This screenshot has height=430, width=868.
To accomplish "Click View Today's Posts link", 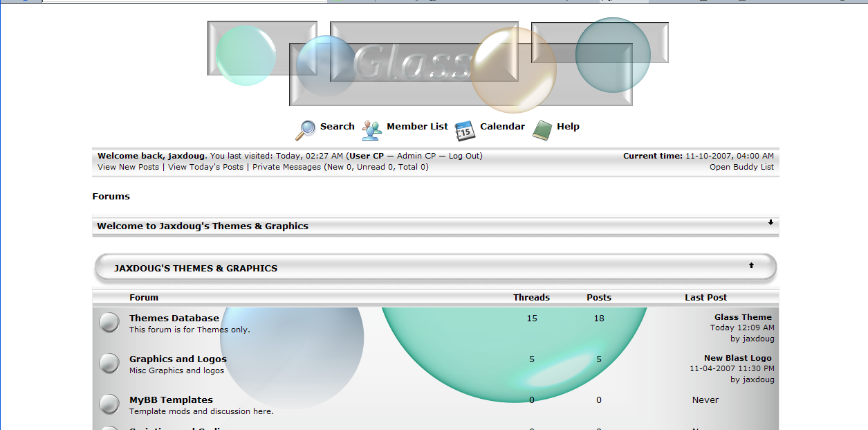I will point(205,167).
